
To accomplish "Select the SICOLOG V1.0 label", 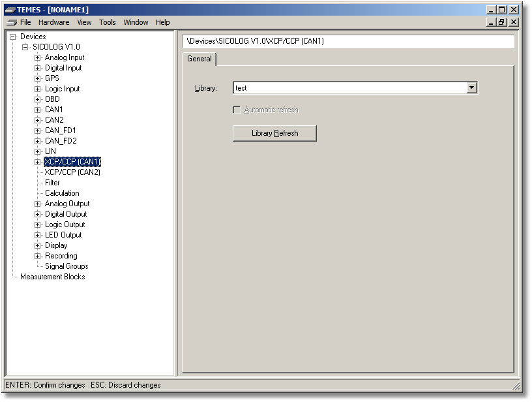I will pyautogui.click(x=56, y=47).
